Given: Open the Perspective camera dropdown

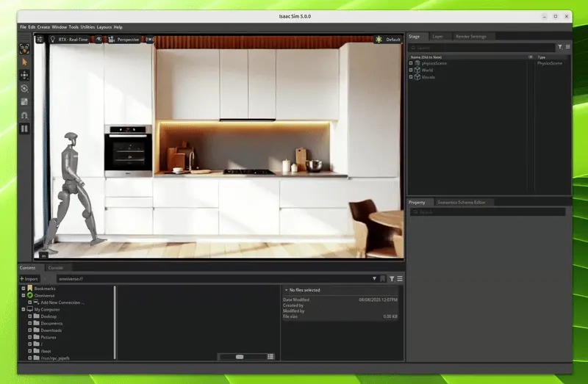Looking at the screenshot, I should tap(126, 39).
